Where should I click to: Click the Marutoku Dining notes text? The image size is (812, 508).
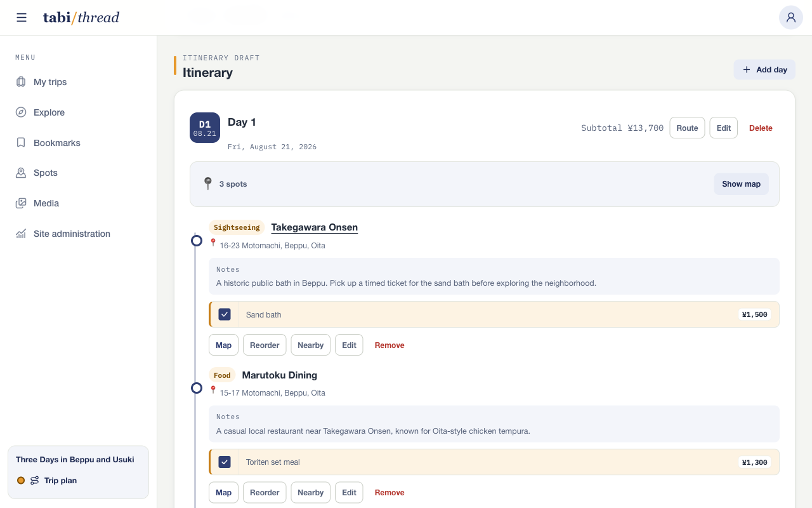tap(373, 431)
